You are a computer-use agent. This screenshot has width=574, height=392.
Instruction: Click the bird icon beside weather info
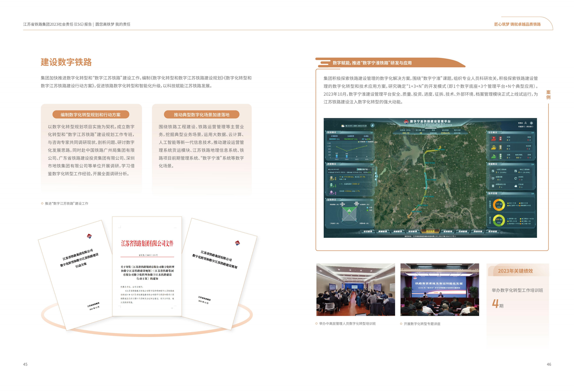tap(372, 125)
